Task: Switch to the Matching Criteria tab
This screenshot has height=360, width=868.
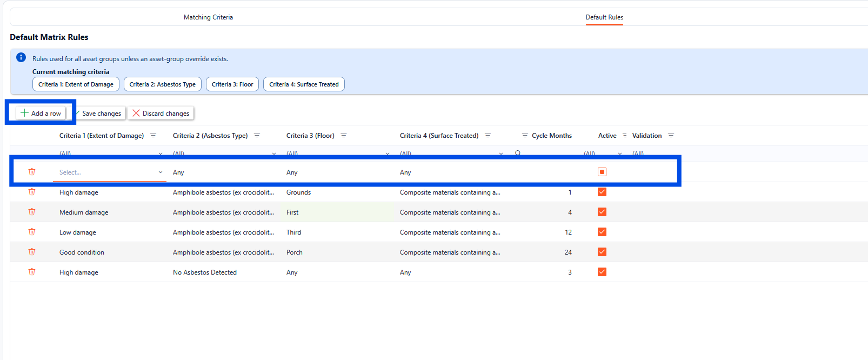Action: (208, 17)
